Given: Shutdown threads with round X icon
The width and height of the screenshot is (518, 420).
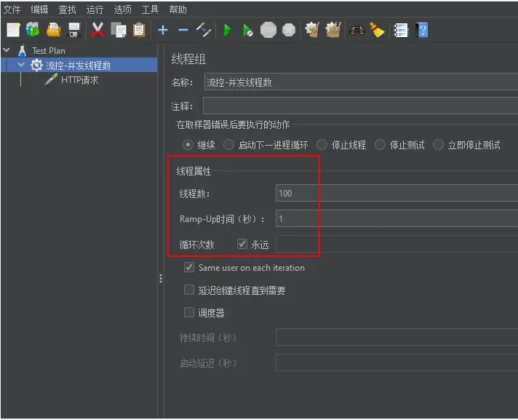Looking at the screenshot, I should click(289, 31).
